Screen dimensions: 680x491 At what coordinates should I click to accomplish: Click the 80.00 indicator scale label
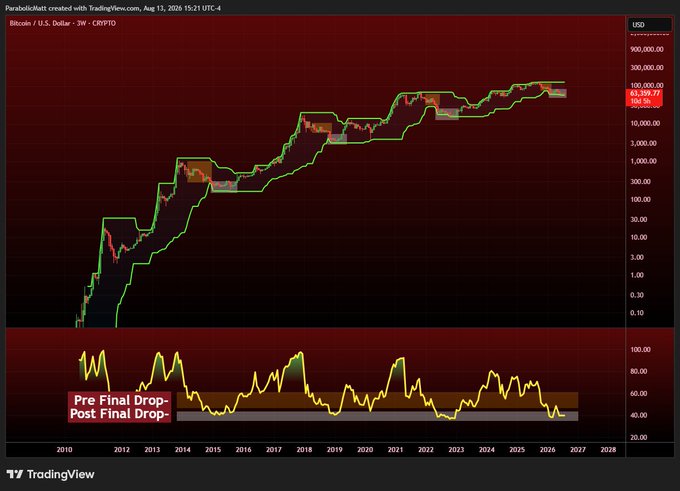639,371
